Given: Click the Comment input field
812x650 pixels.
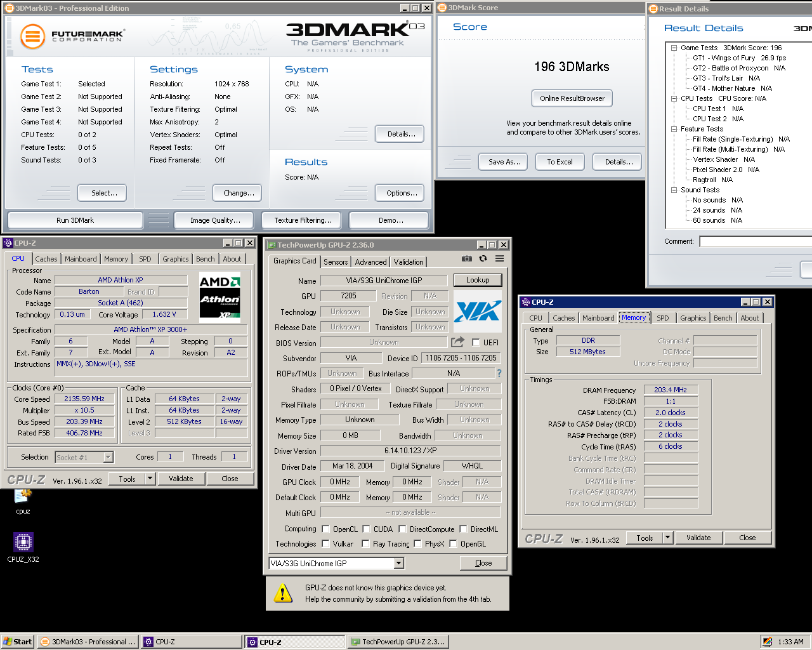Looking at the screenshot, I should tap(756, 241).
